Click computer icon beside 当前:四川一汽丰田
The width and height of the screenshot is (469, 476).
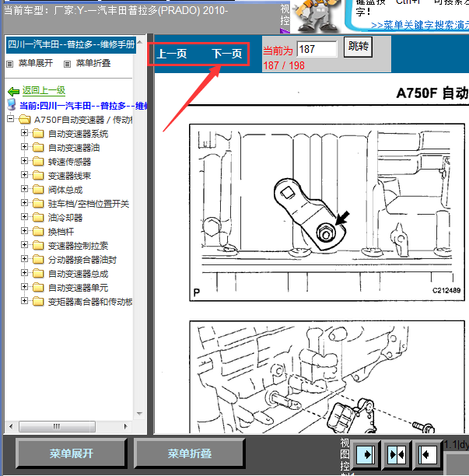(11, 104)
